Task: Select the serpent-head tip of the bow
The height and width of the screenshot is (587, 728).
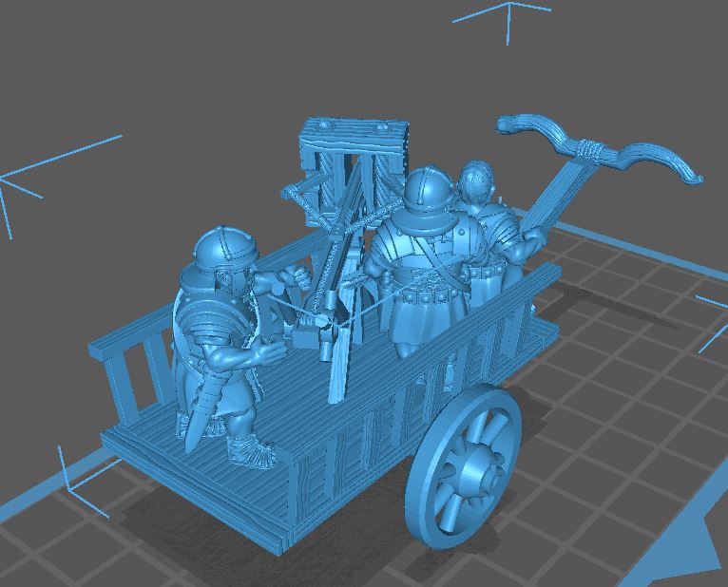Action: click(x=508, y=123)
